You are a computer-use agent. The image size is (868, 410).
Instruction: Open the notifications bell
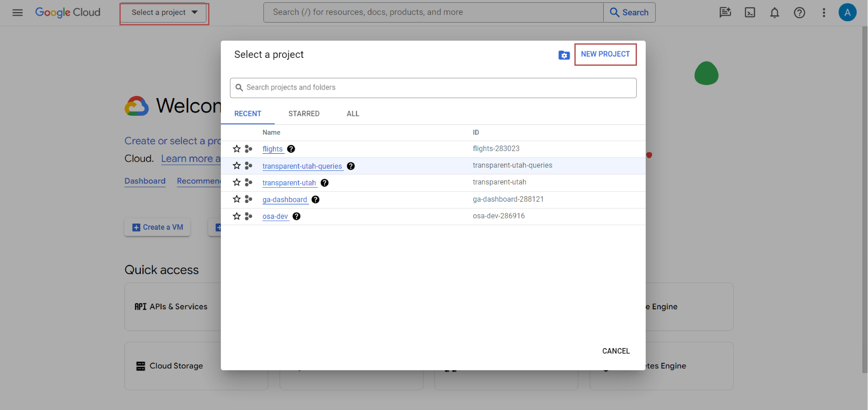pos(774,12)
